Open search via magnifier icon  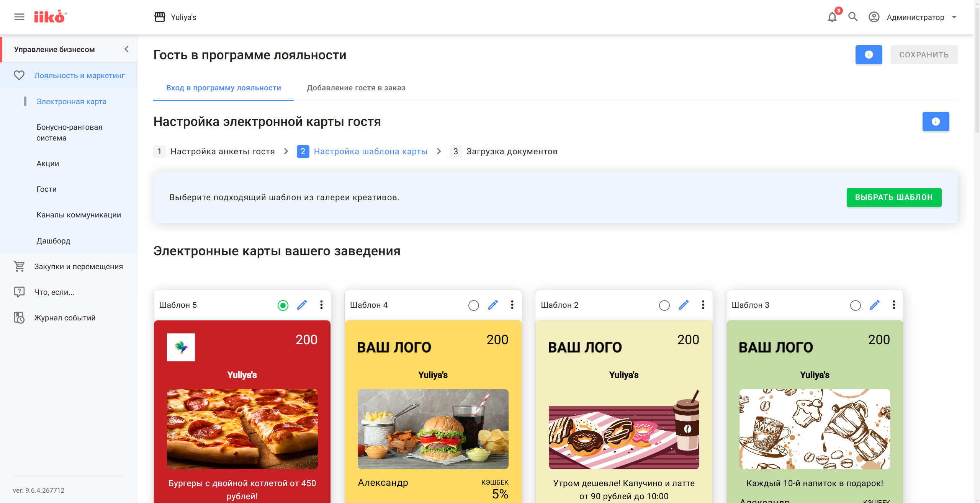click(x=853, y=17)
